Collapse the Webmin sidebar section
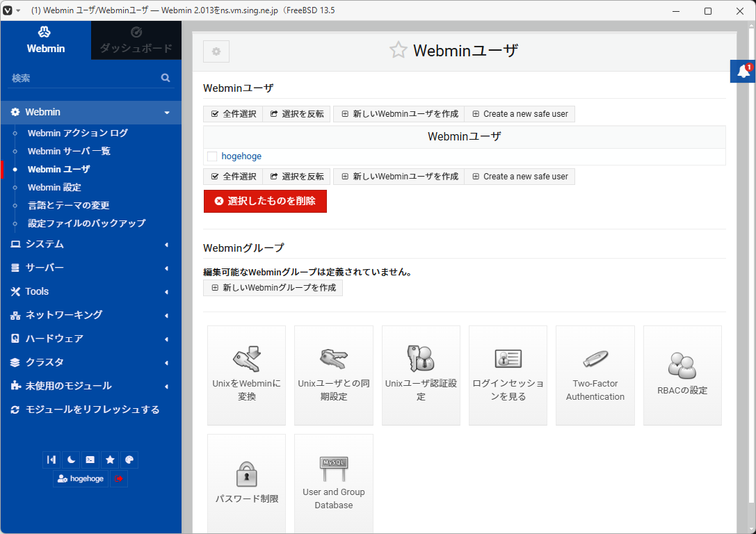 click(91, 113)
